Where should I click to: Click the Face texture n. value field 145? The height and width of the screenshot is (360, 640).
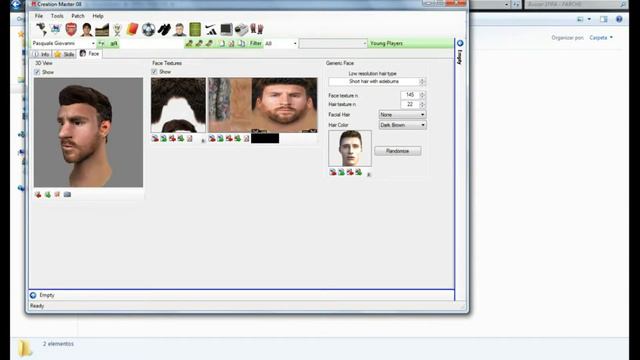click(410, 95)
